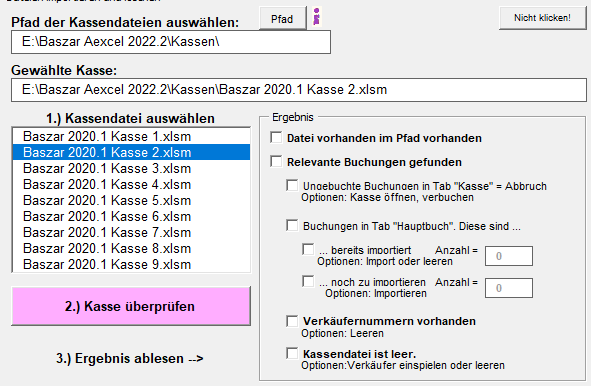Open the Pfad folder selection button

[282, 18]
